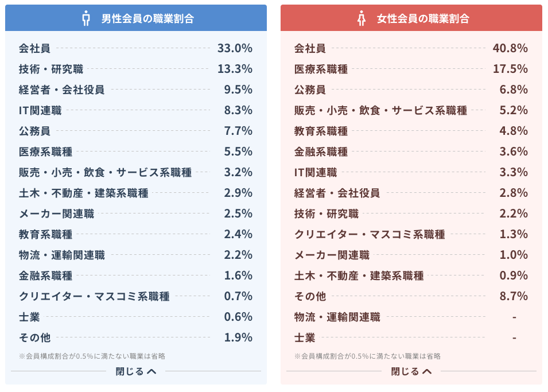This screenshot has width=548, height=392.
Task: Click the 17.5% figure in female panel
Action: point(510,69)
